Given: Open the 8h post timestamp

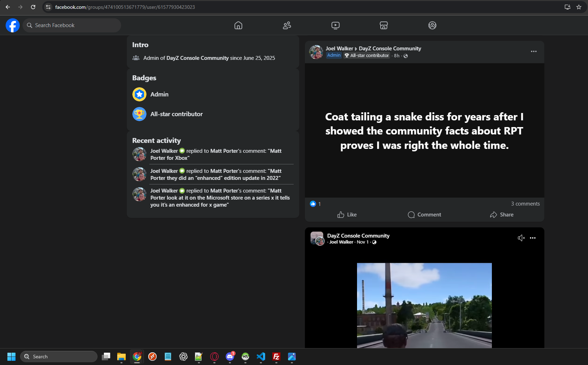Looking at the screenshot, I should pos(396,56).
